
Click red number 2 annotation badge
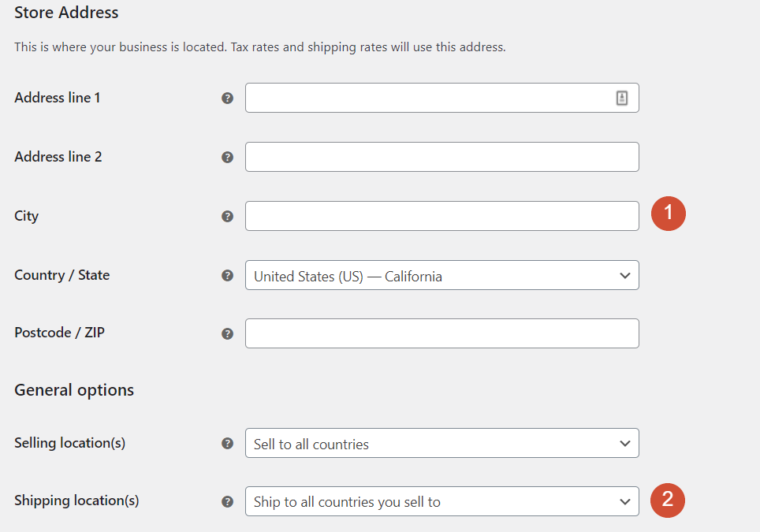(668, 500)
